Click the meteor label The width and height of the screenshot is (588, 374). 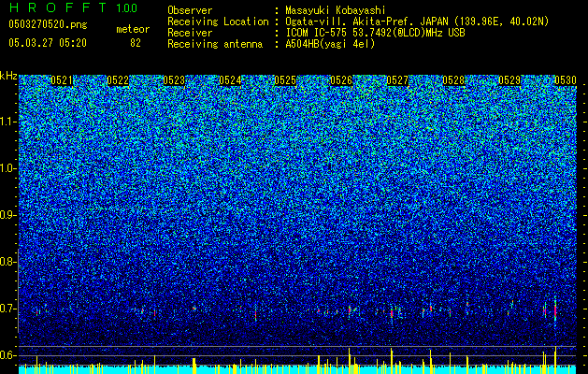point(133,29)
